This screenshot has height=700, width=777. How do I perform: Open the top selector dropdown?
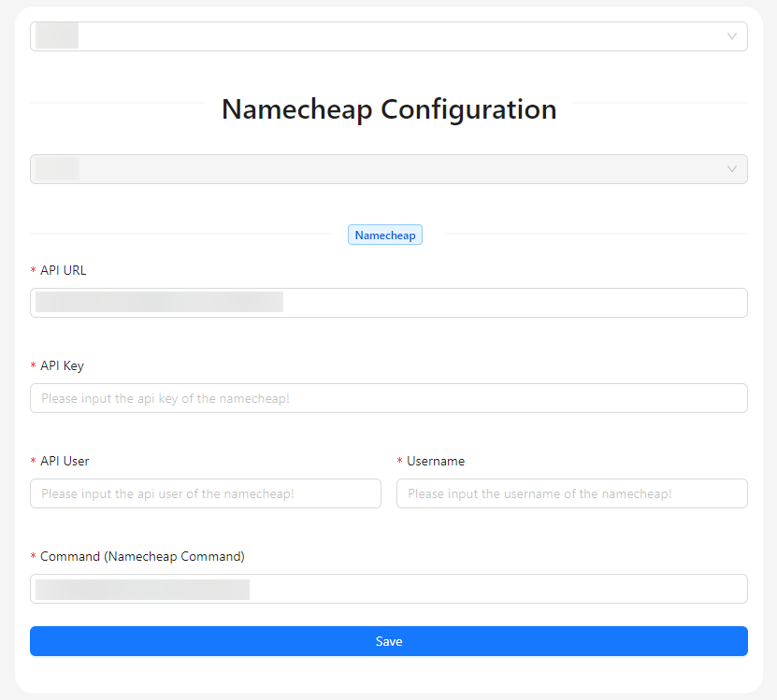click(388, 36)
